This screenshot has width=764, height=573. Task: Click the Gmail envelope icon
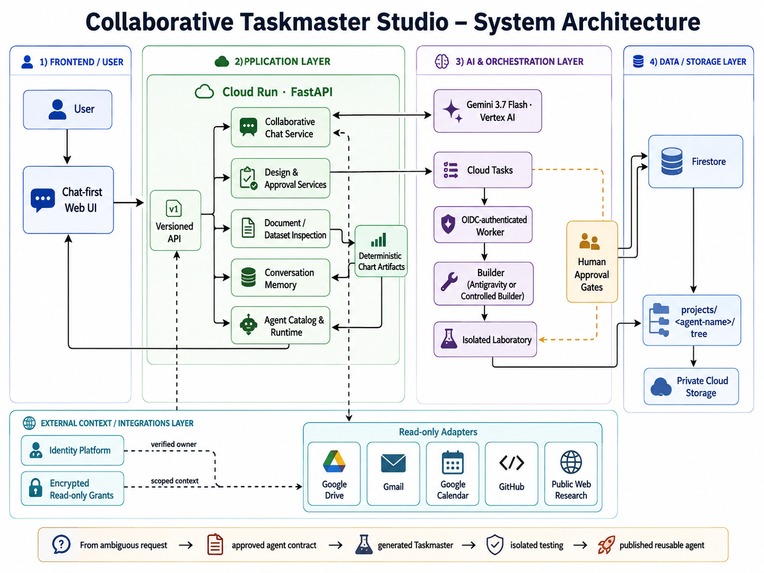(393, 463)
